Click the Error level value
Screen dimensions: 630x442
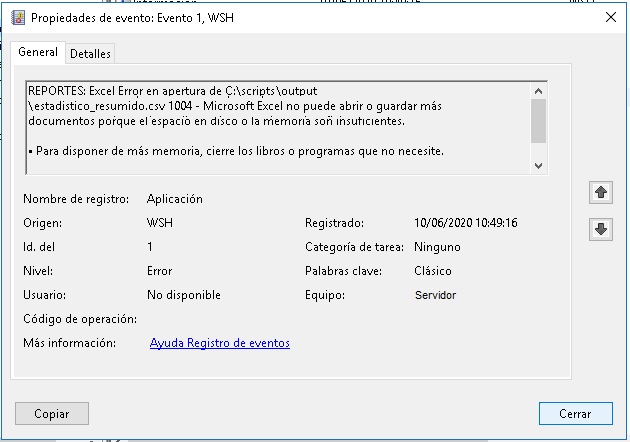[159, 271]
